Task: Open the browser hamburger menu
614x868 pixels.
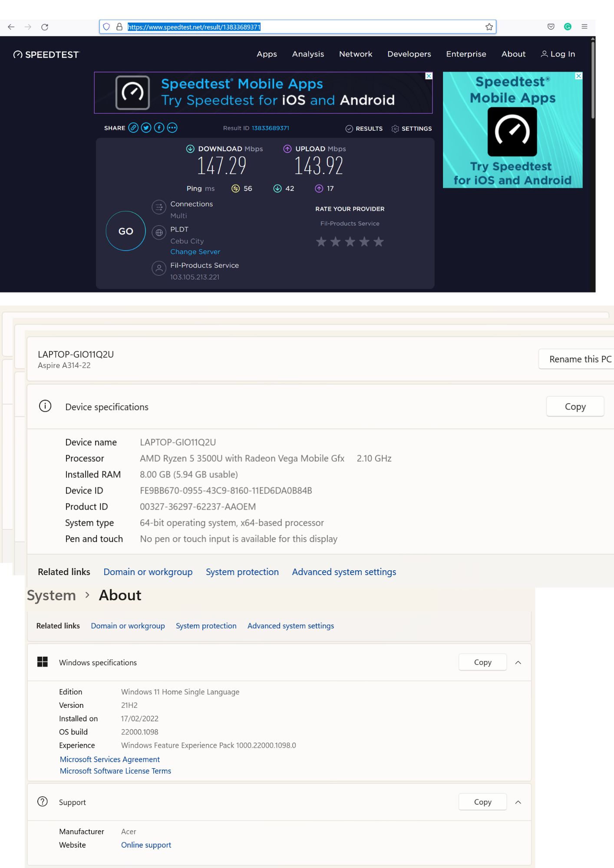Action: click(584, 27)
